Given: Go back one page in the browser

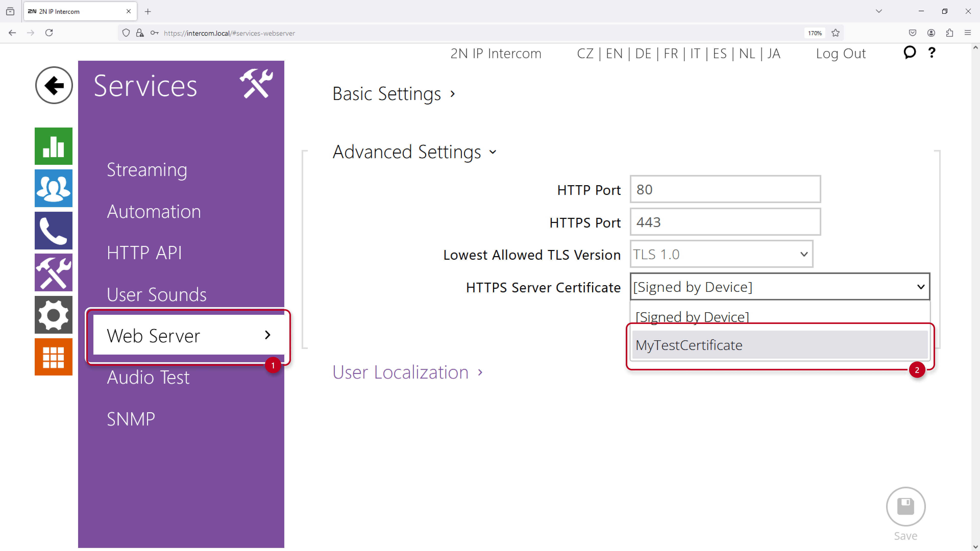Looking at the screenshot, I should [x=12, y=33].
